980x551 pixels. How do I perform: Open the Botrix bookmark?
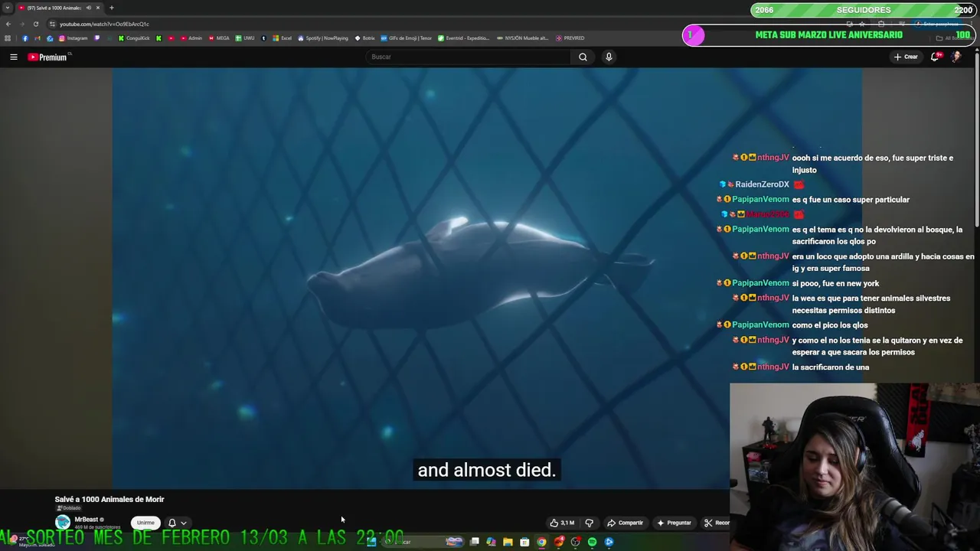(364, 38)
